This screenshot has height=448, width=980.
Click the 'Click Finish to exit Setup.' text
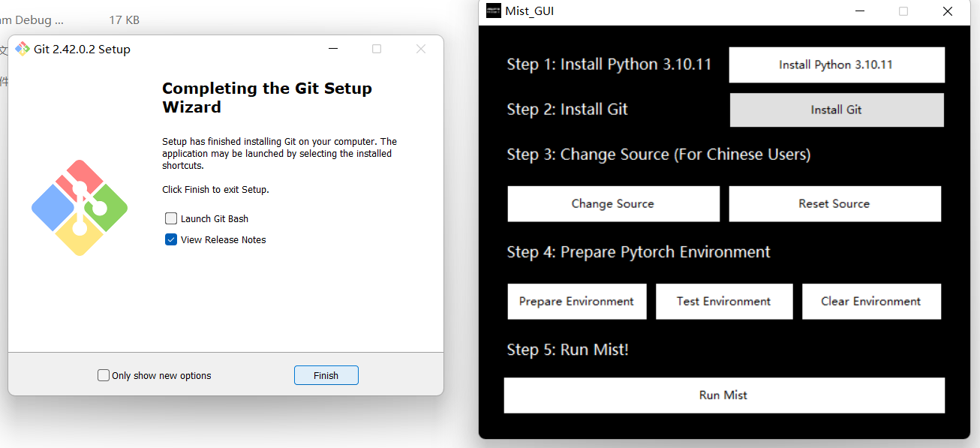[215, 189]
